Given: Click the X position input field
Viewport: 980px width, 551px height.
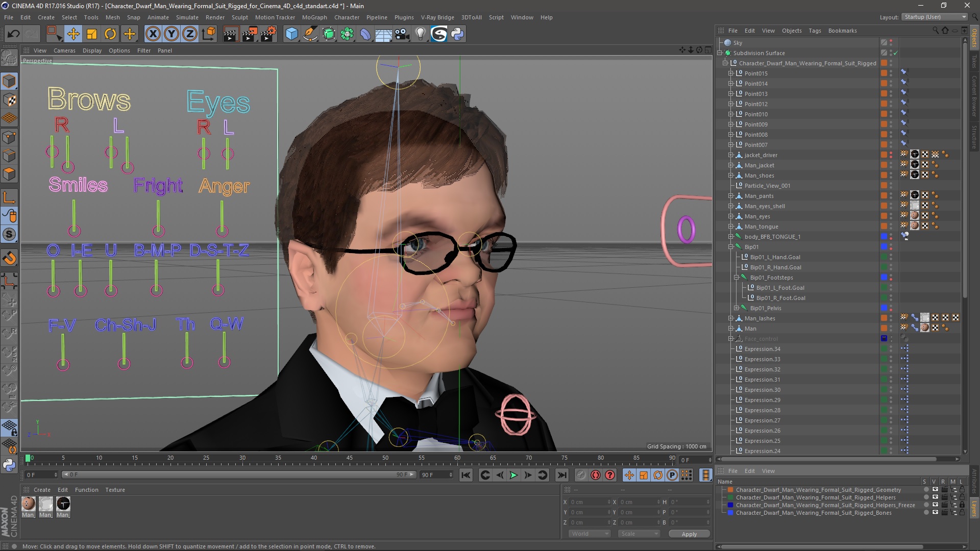Looking at the screenshot, I should click(590, 502).
